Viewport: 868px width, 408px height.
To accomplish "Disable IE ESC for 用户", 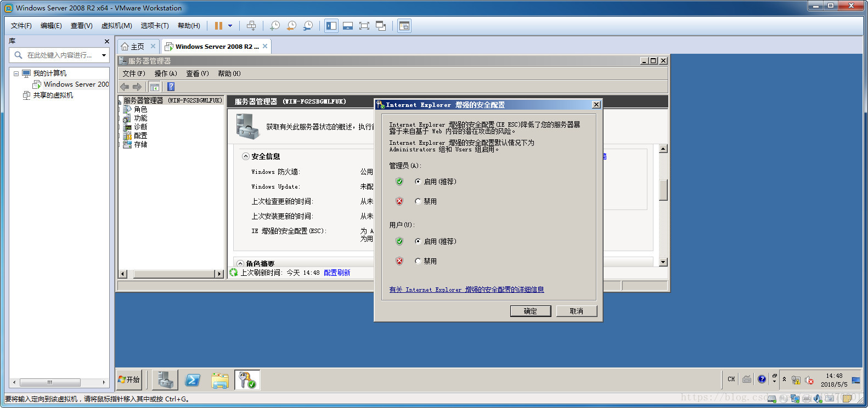I will pyautogui.click(x=418, y=261).
